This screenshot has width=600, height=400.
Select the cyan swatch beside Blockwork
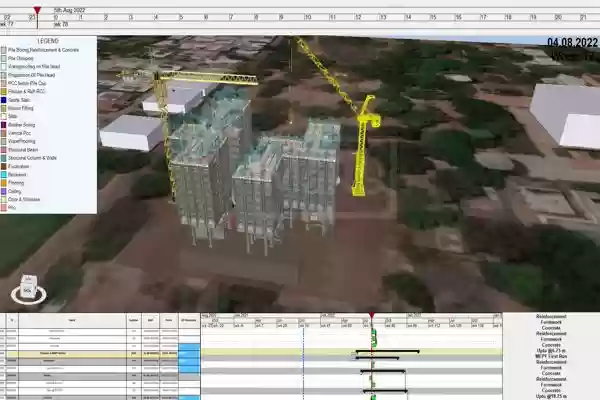click(4, 175)
